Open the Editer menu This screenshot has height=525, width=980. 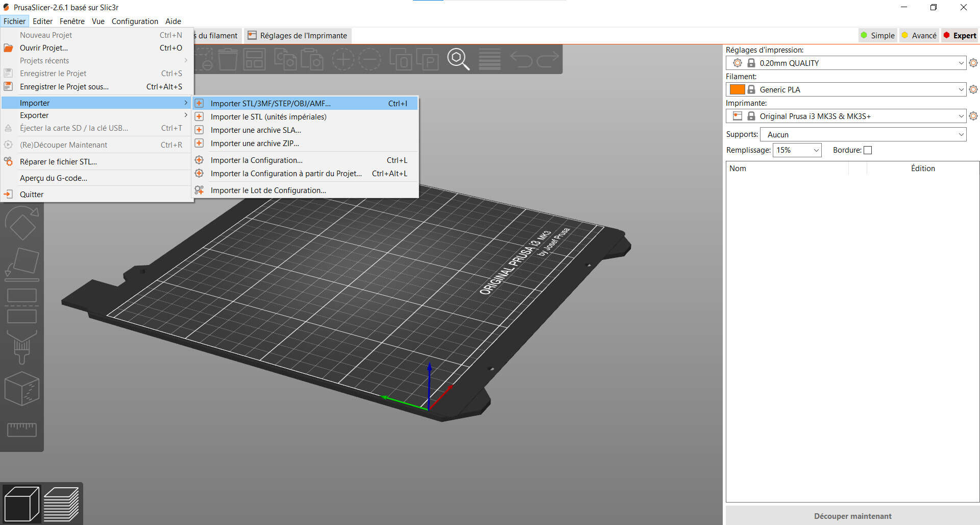[42, 21]
